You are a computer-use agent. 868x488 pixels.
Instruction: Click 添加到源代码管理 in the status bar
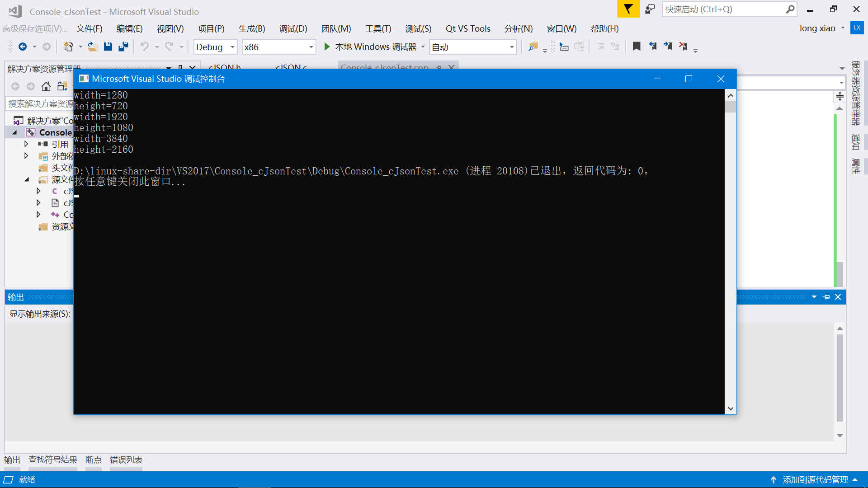[815, 479]
